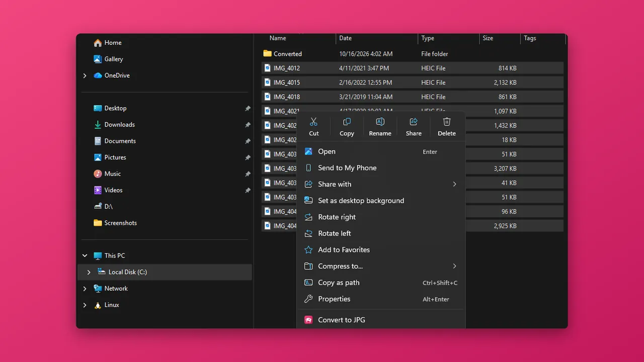Click the D:\ drive icon

pos(98,206)
